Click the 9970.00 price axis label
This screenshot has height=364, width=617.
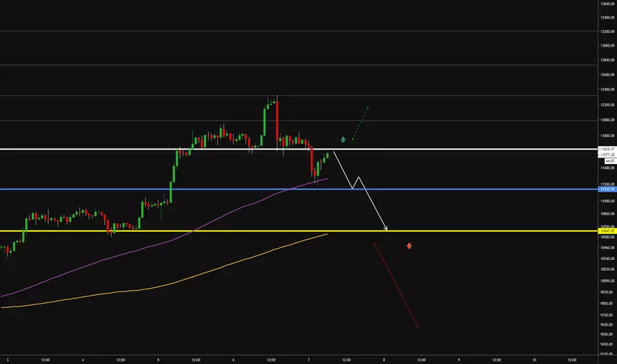(x=608, y=293)
